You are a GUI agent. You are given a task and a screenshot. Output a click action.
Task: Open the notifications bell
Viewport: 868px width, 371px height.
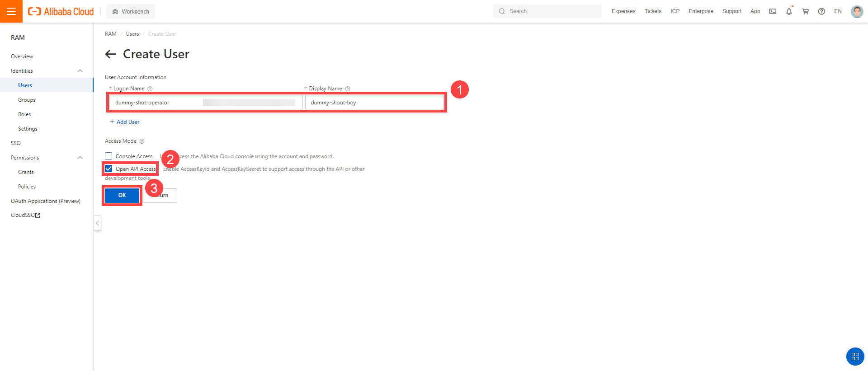pos(789,11)
